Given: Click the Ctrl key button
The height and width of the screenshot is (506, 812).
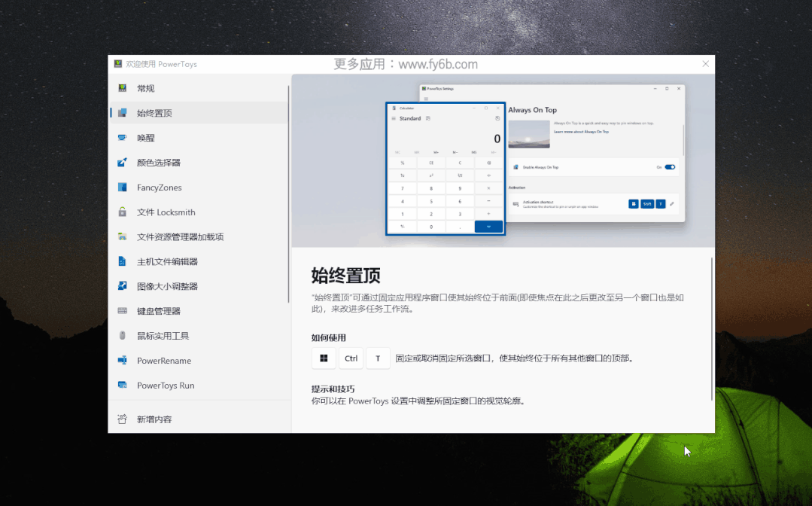Looking at the screenshot, I should (x=351, y=358).
